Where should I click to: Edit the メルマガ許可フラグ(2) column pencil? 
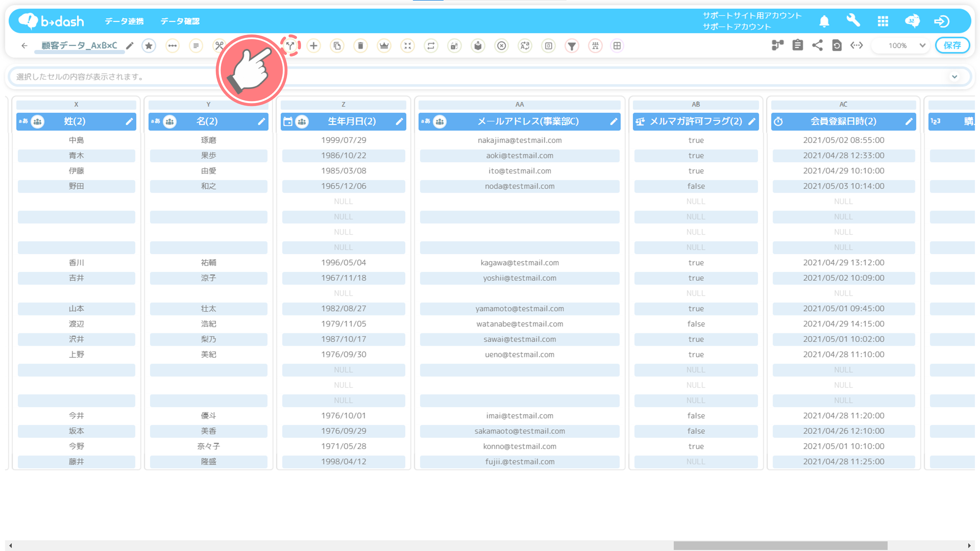point(752,121)
